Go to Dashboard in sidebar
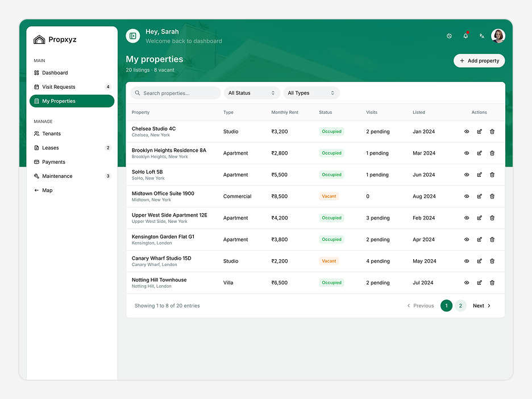532x399 pixels. pos(72,73)
